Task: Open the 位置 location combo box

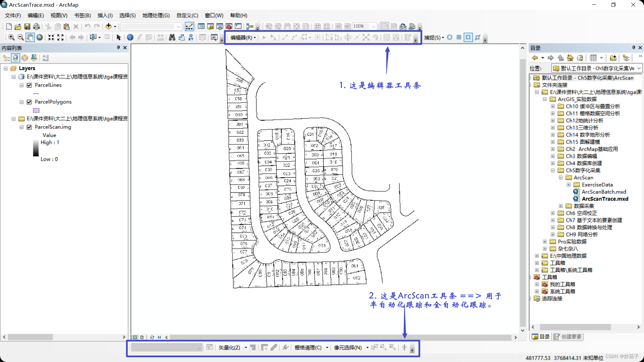Action: pos(597,68)
